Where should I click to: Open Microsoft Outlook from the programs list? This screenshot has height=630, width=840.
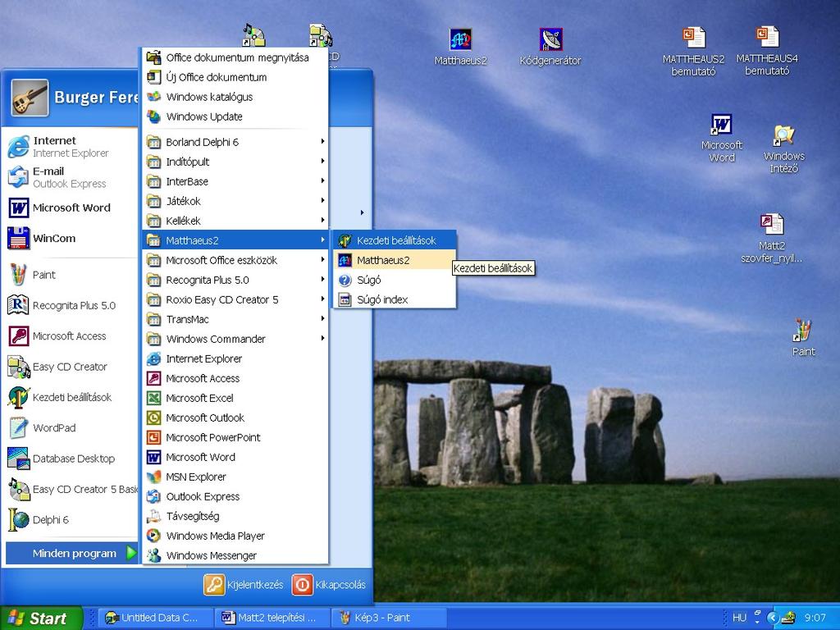point(235,418)
